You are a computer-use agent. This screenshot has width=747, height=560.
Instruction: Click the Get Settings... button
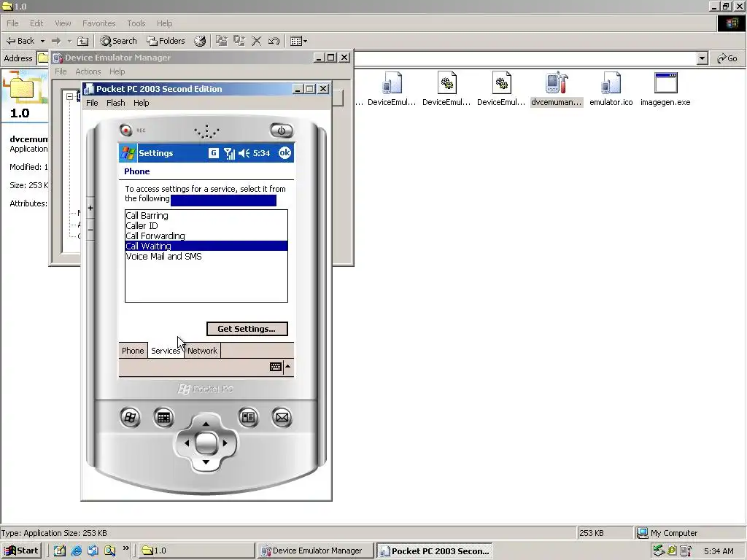tap(247, 329)
